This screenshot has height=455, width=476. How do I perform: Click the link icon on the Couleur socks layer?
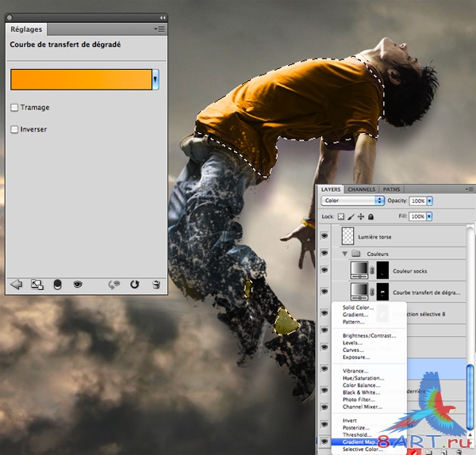(x=372, y=270)
